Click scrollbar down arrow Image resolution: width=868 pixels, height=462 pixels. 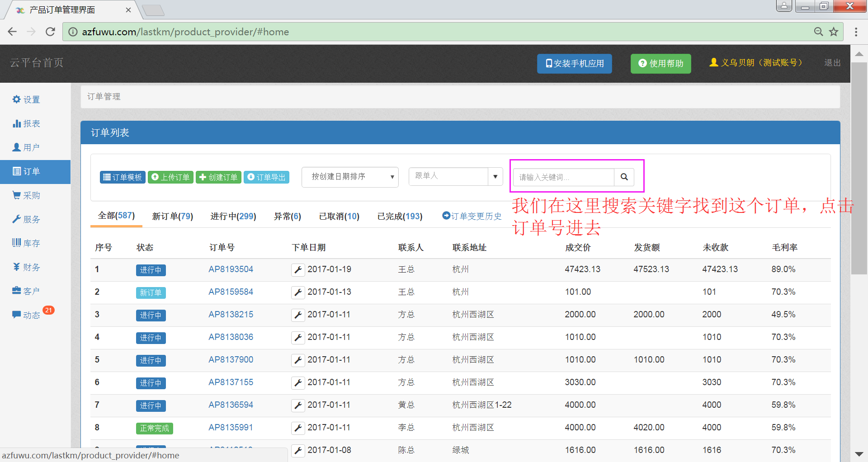859,454
